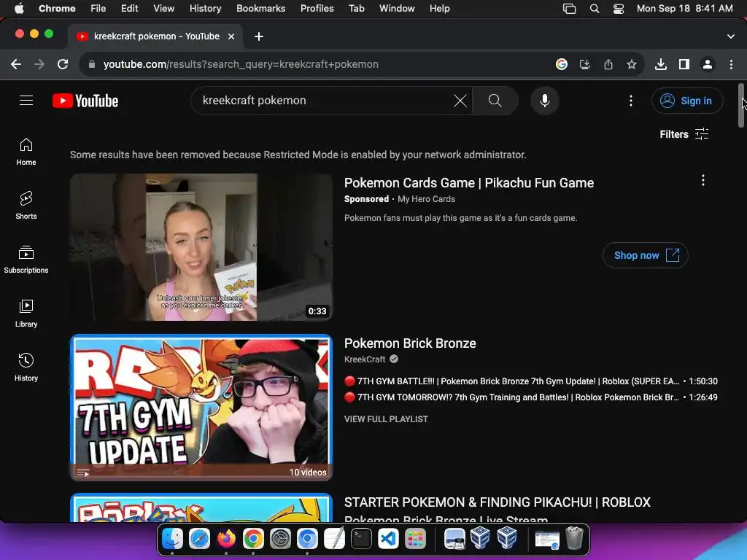Open the Profiles menu
The image size is (747, 560).
click(x=317, y=9)
